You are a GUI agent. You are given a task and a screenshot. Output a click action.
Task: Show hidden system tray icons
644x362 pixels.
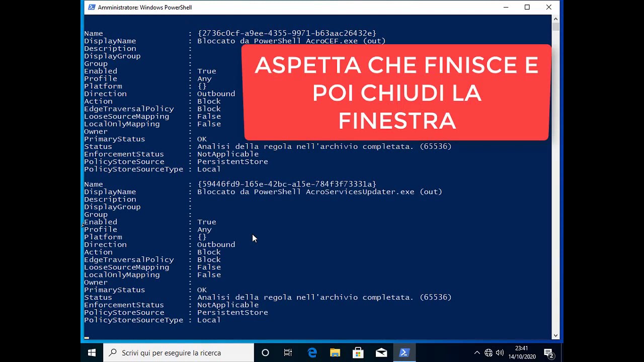pyautogui.click(x=477, y=353)
